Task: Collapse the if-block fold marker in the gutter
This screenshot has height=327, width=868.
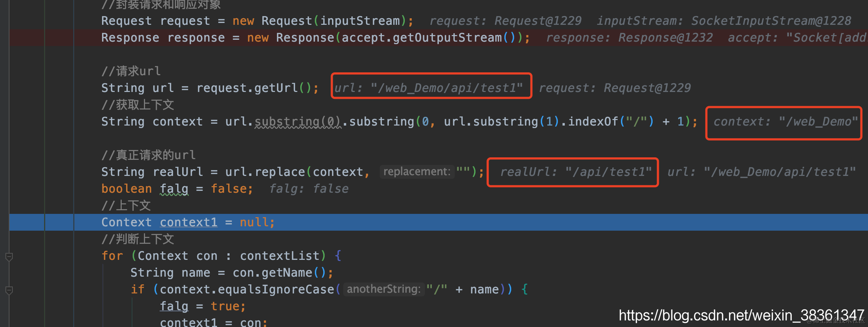Action: point(9,291)
